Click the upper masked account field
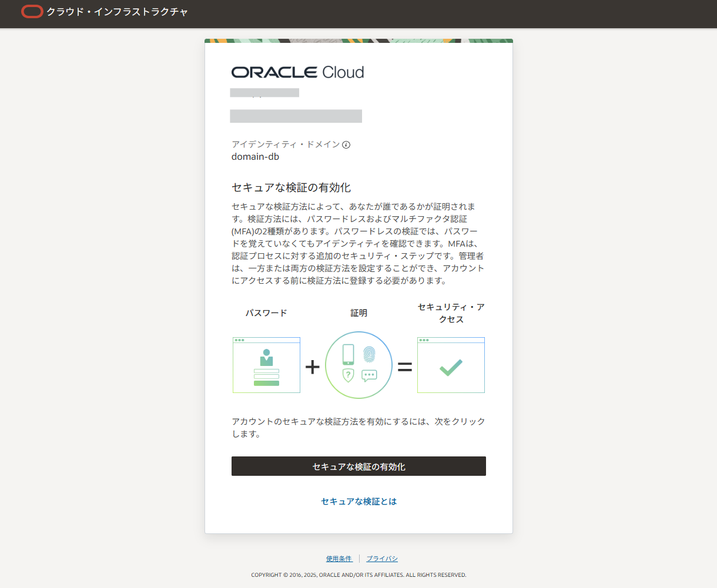Screen dimensions: 717x588 [264, 92]
